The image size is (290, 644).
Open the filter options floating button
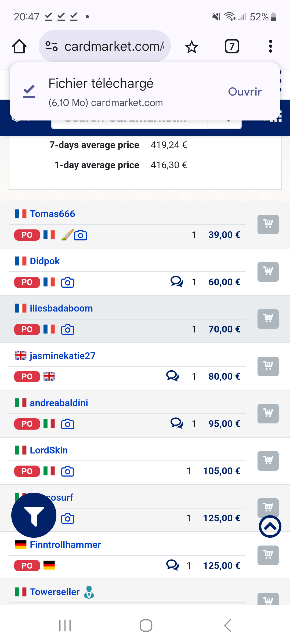(34, 515)
